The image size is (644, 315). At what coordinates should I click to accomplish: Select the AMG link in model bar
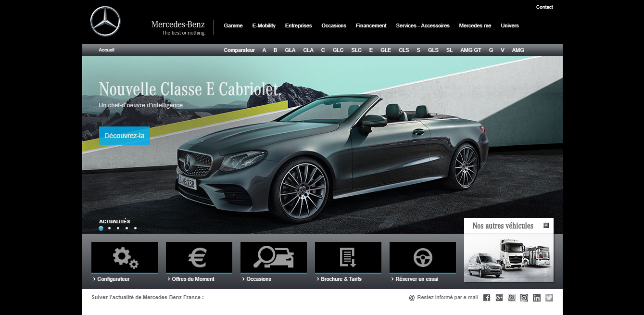pos(518,50)
